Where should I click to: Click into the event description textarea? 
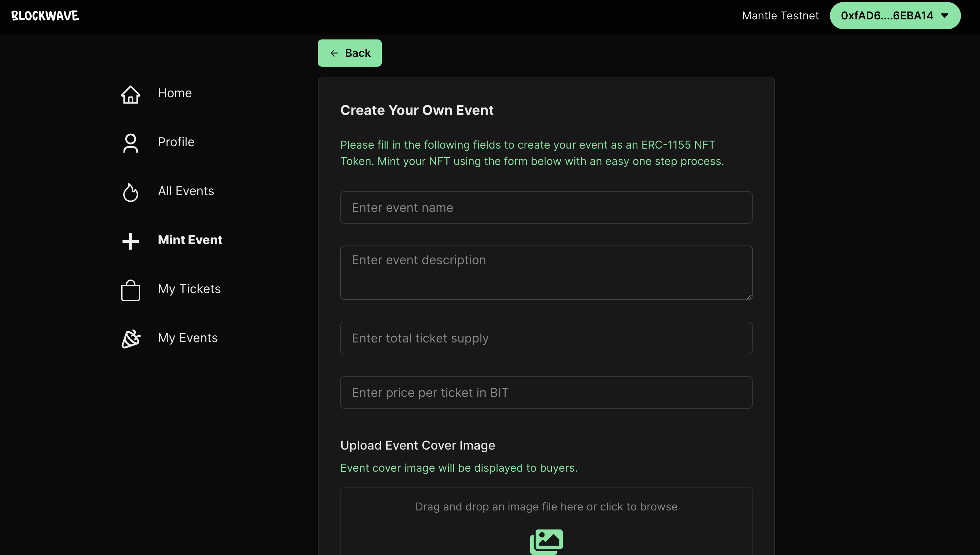[546, 272]
